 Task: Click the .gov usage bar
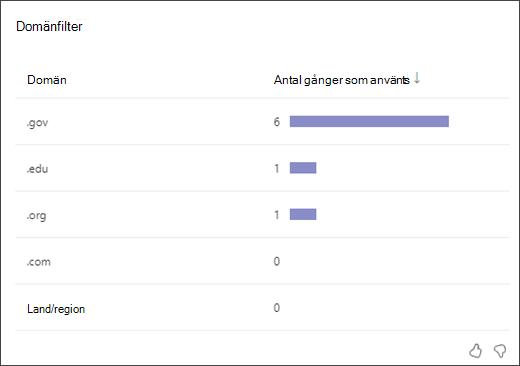tap(369, 121)
